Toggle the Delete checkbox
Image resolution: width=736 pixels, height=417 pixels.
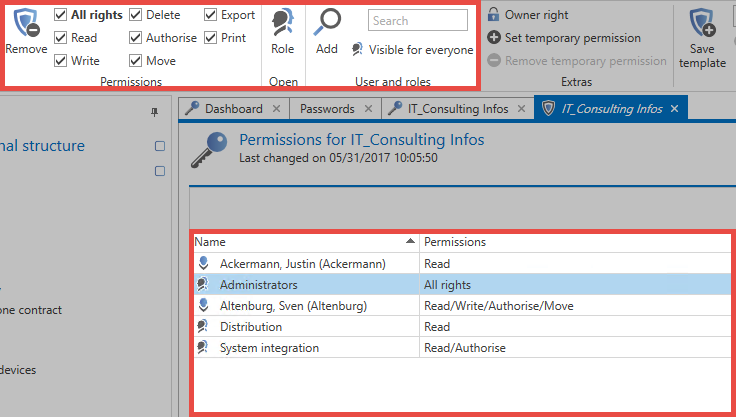click(135, 15)
